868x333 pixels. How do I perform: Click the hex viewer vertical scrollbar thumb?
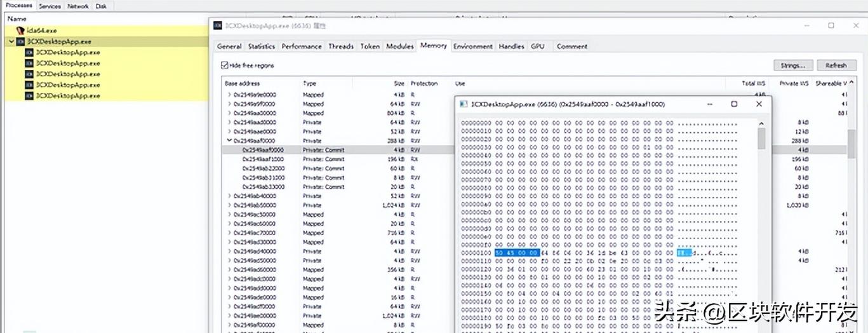(x=761, y=137)
